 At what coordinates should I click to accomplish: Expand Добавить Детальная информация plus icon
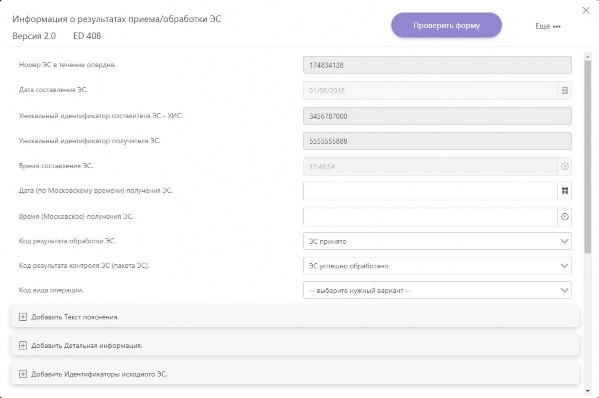point(23,345)
